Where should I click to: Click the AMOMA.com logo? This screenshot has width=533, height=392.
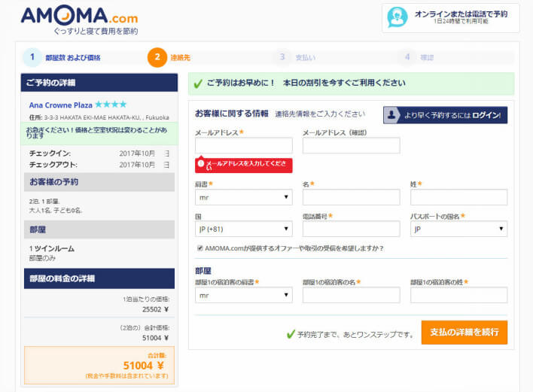click(79, 18)
